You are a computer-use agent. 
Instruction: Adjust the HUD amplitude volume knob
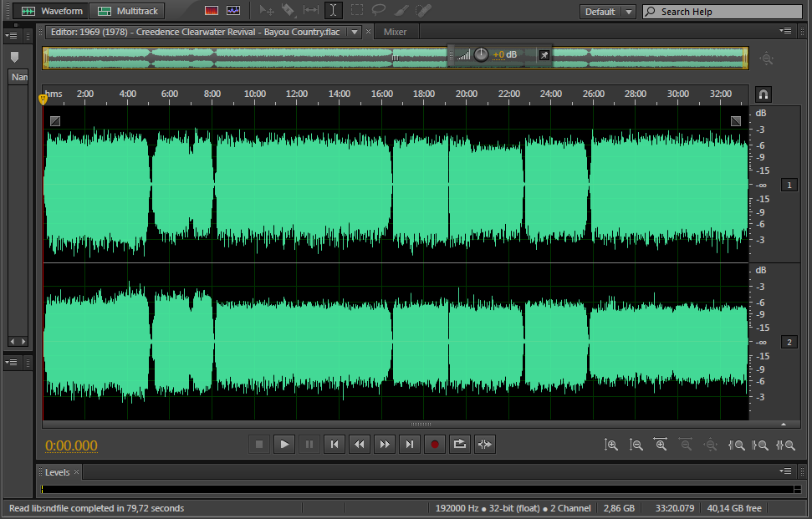(x=481, y=54)
